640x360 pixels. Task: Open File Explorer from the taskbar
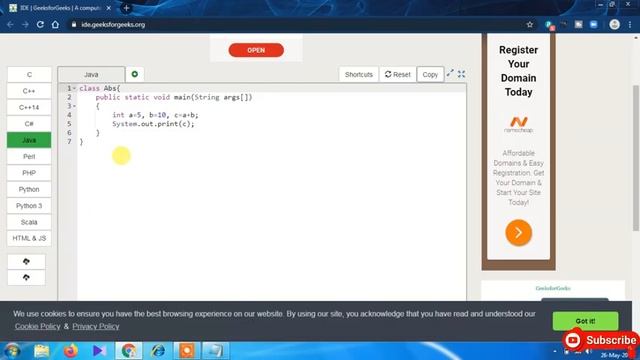(x=42, y=351)
